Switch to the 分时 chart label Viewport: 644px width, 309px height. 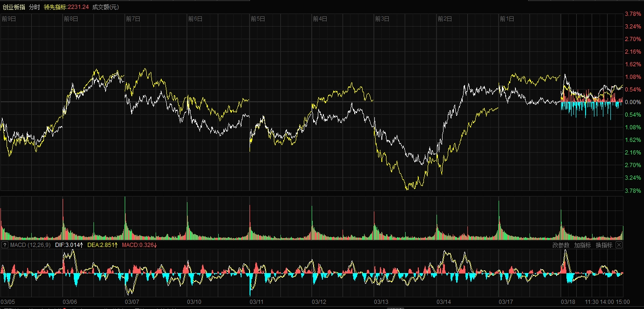[34, 7]
